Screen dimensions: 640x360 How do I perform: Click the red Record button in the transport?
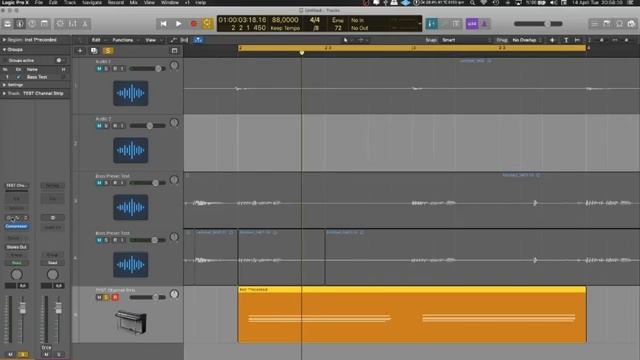click(193, 24)
